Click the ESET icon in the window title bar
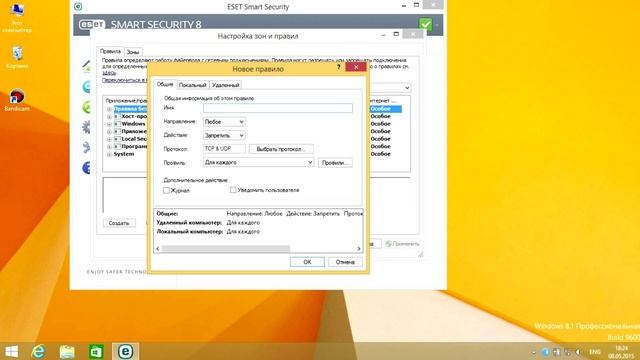Viewport: 640px width, 360px height. pyautogui.click(x=78, y=6)
